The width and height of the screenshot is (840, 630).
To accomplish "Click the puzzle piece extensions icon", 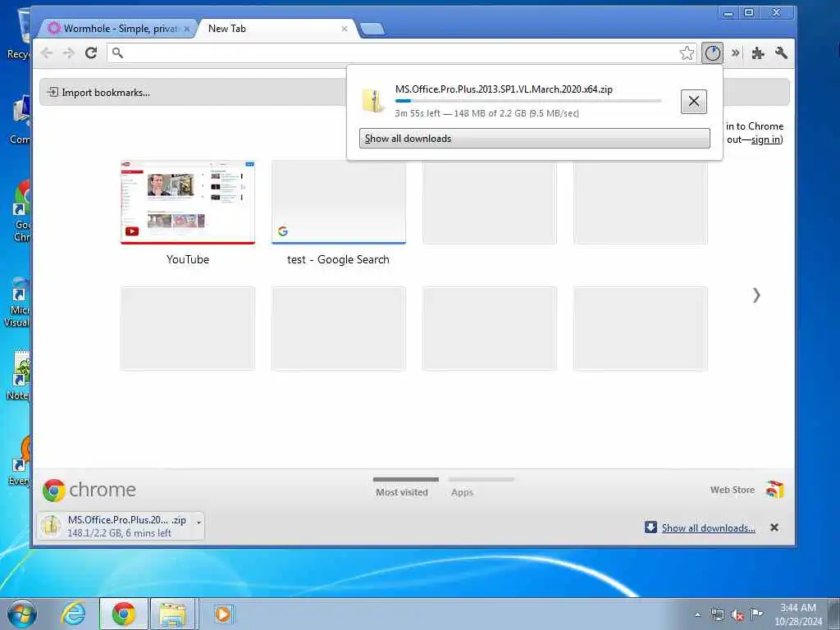I will tap(757, 53).
